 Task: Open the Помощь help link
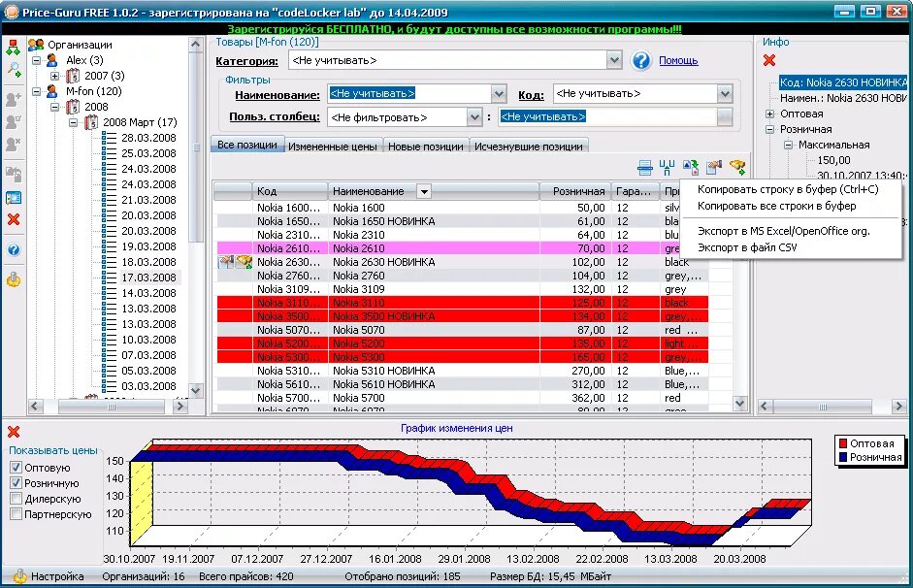[678, 60]
